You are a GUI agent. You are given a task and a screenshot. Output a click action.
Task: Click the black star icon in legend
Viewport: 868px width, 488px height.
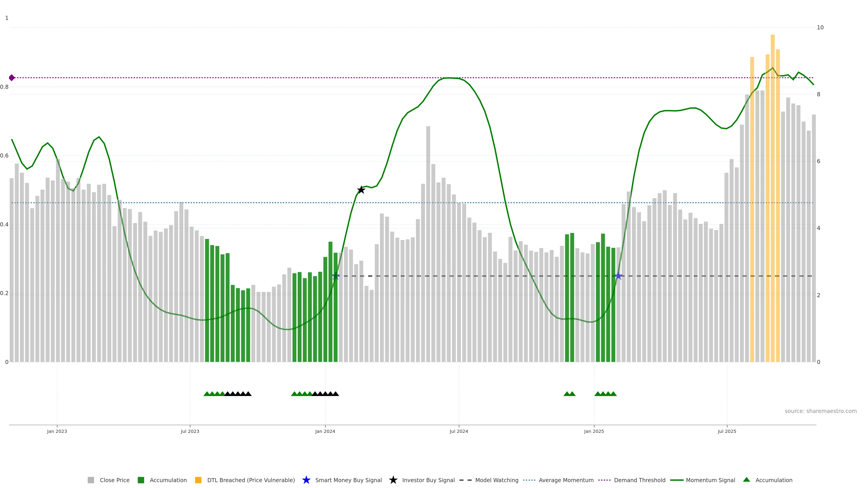[393, 480]
